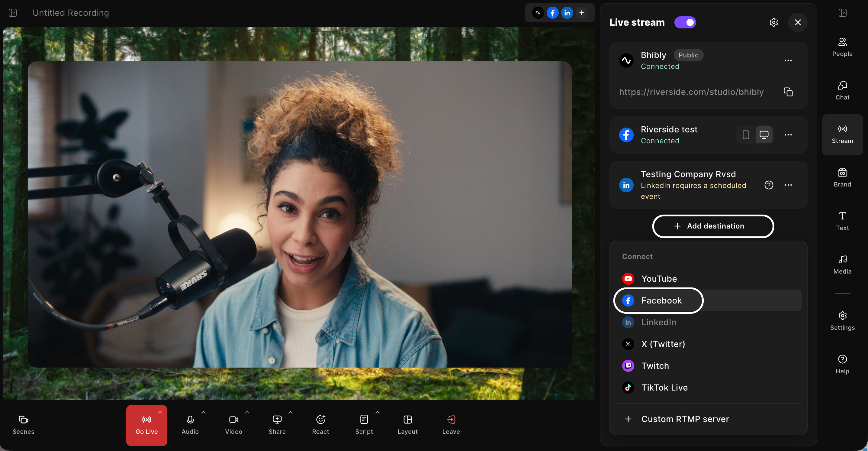Image resolution: width=868 pixels, height=451 pixels.
Task: Connect a YouTube destination
Action: point(708,279)
